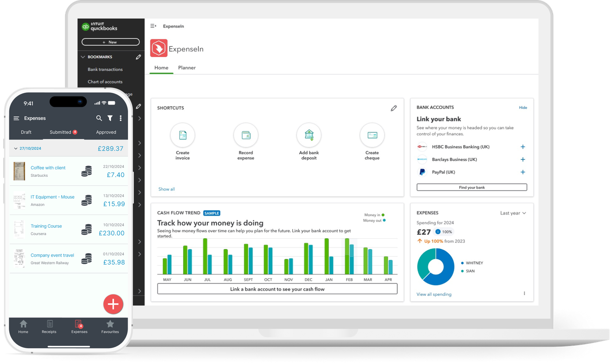Toggle the Money in legend indicator
Screen dimensions: 616x364
[x=382, y=215]
